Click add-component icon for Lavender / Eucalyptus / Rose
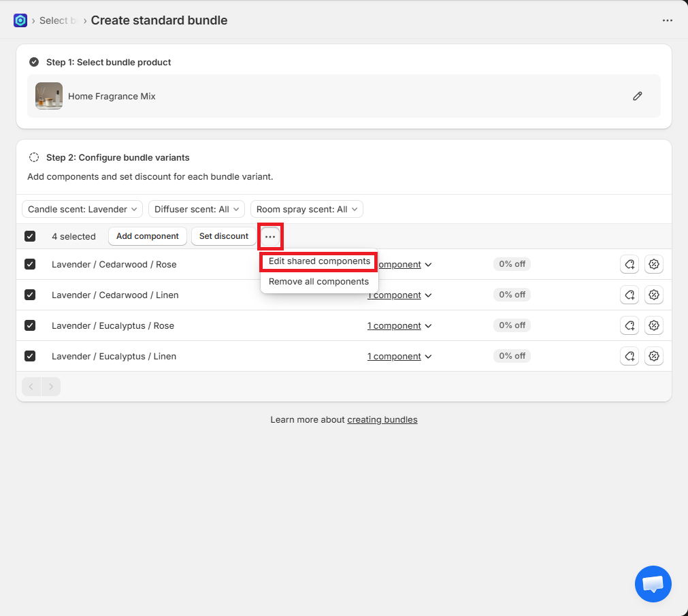The height and width of the screenshot is (616, 688). (629, 325)
